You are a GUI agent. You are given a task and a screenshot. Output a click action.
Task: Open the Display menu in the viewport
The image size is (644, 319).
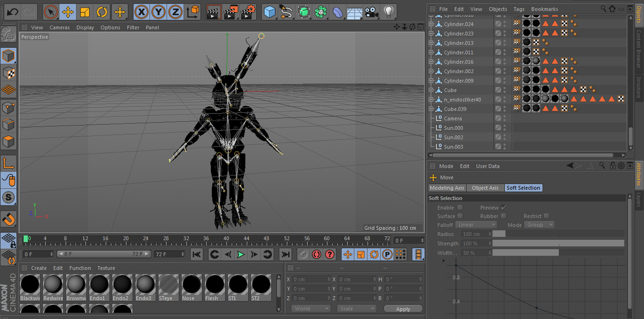click(x=85, y=27)
